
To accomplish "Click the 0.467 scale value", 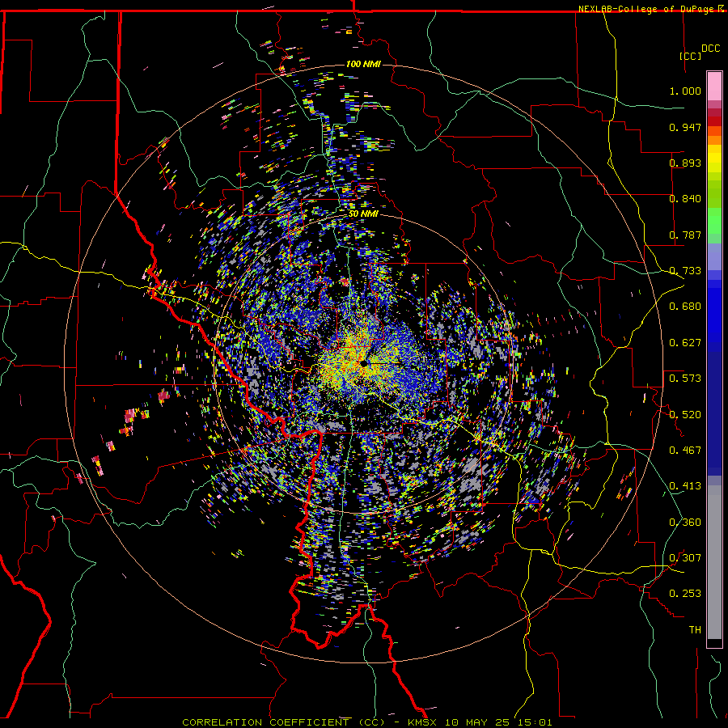I will coord(685,450).
